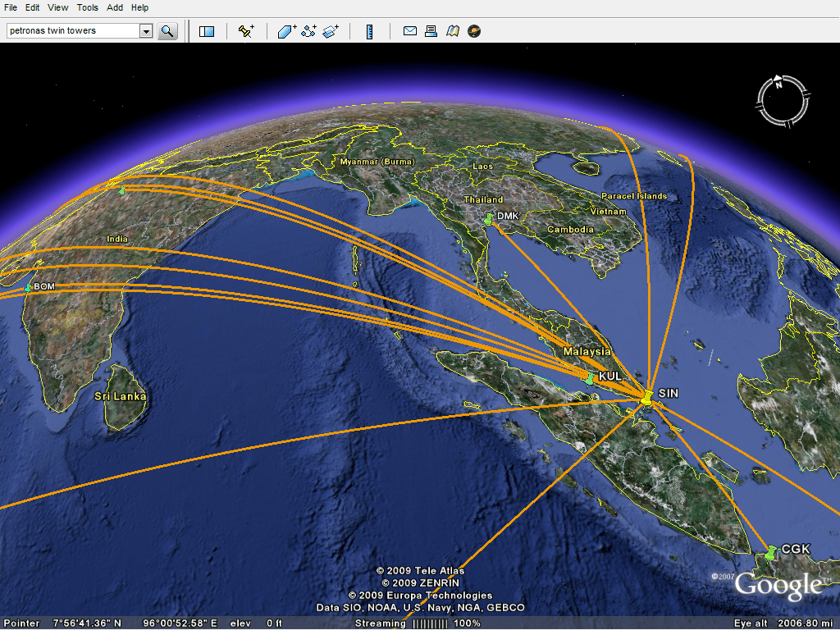
Task: Click the KUL placemark label
Action: (x=610, y=376)
